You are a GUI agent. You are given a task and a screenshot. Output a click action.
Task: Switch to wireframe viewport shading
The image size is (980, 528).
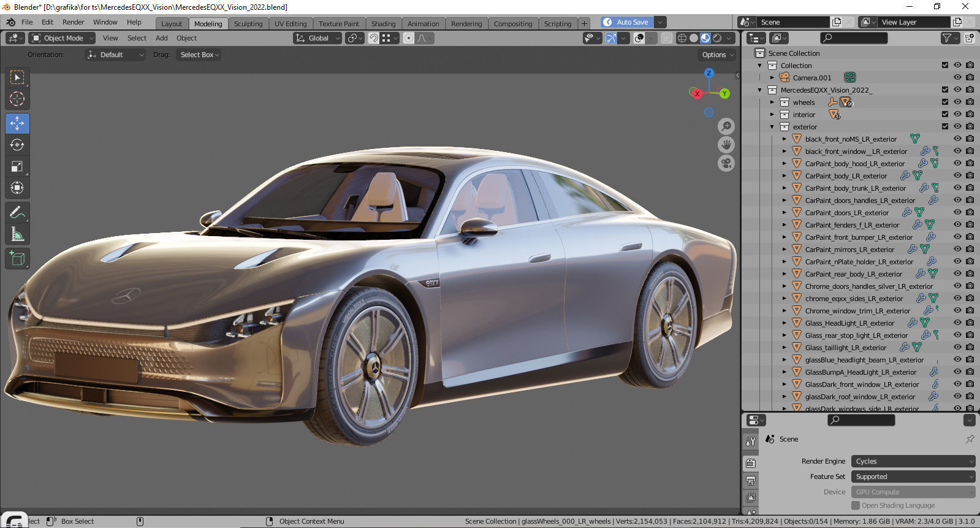pyautogui.click(x=682, y=38)
